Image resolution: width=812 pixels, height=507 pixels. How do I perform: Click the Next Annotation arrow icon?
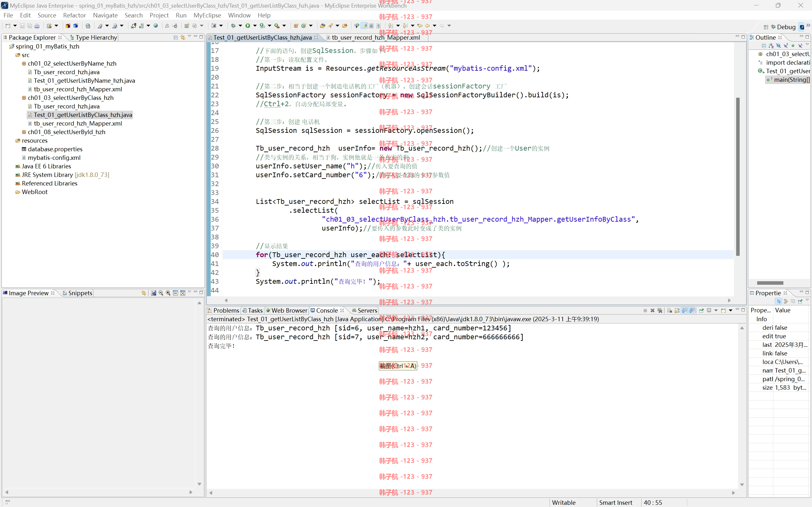pyautogui.click(x=390, y=26)
